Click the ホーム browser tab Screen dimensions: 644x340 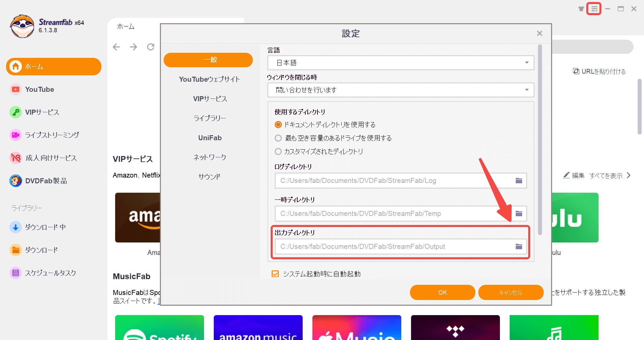coord(126,27)
